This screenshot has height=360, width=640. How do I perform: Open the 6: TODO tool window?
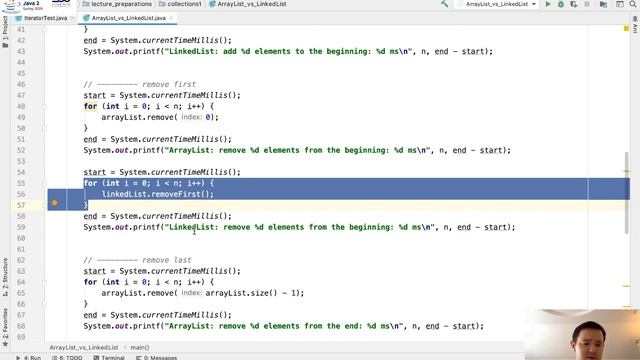pos(67,358)
